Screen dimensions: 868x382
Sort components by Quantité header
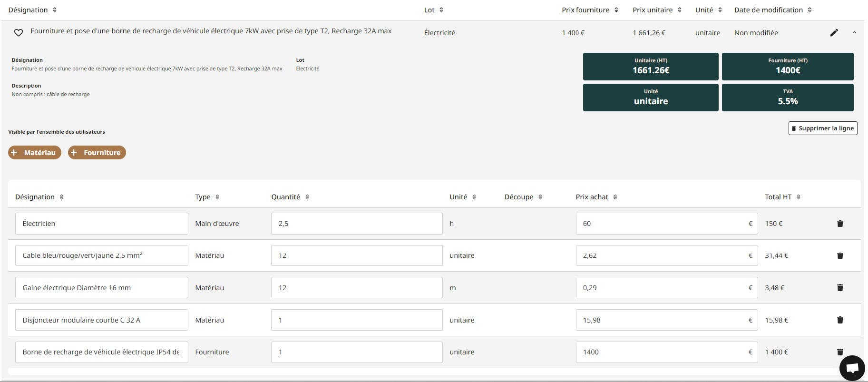290,197
